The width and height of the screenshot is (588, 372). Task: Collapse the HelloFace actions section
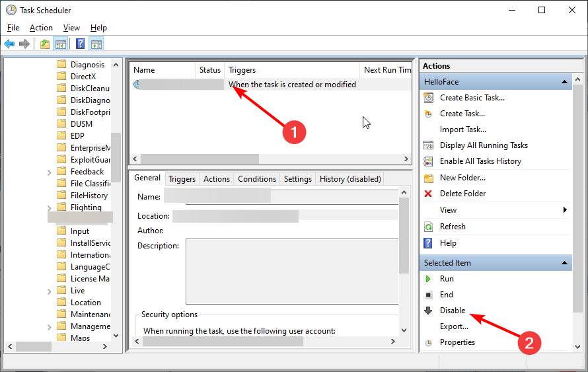tap(565, 82)
